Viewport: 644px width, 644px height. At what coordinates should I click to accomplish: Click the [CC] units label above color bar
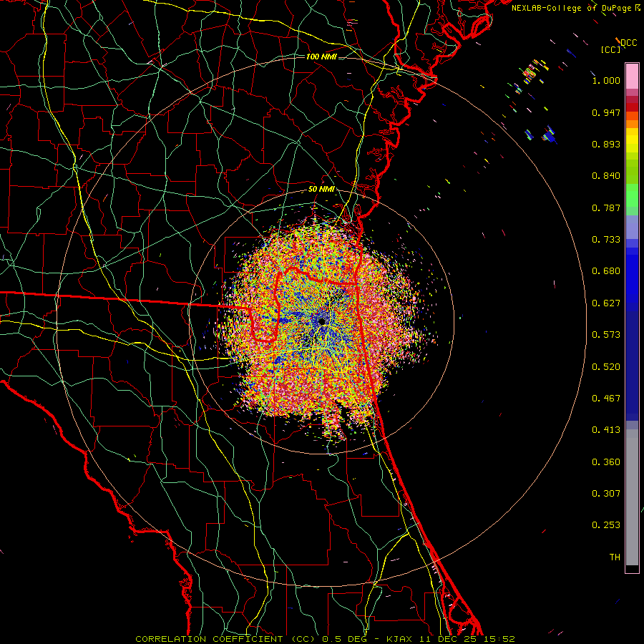coord(610,49)
